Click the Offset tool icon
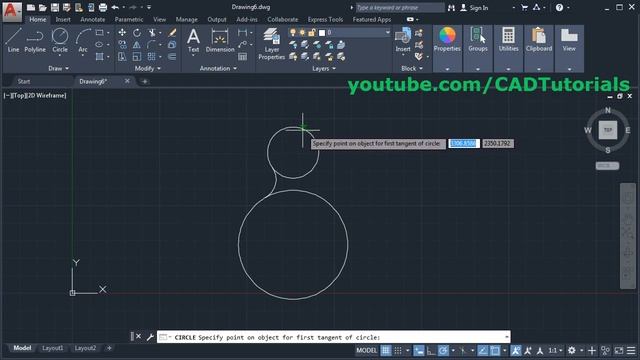Screen dimensions: 640x360 172,57
